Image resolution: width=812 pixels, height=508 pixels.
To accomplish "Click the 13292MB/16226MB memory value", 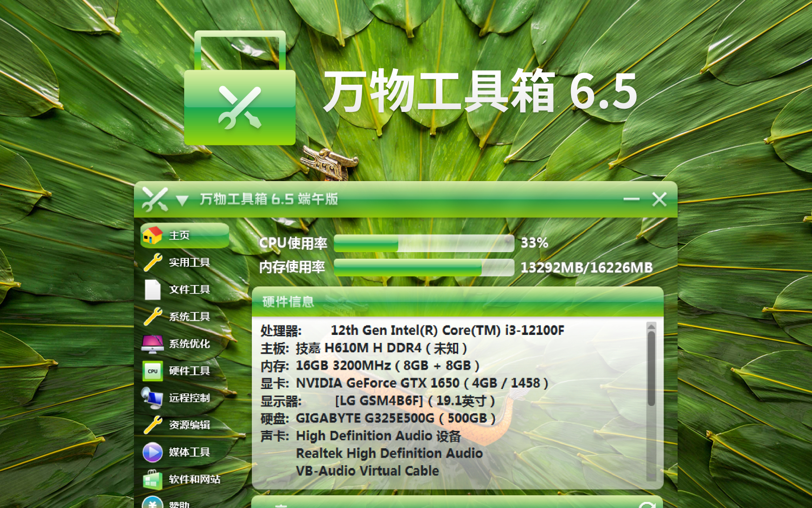I will click(x=586, y=268).
